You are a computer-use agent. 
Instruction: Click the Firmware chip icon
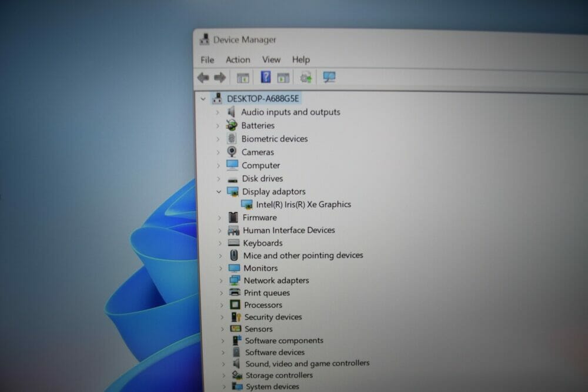click(233, 217)
